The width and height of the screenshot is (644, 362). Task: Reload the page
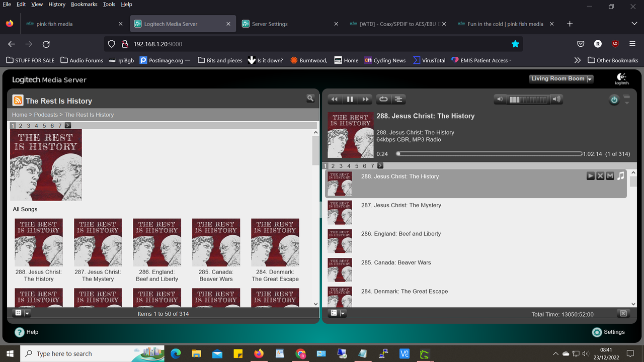coord(46,44)
